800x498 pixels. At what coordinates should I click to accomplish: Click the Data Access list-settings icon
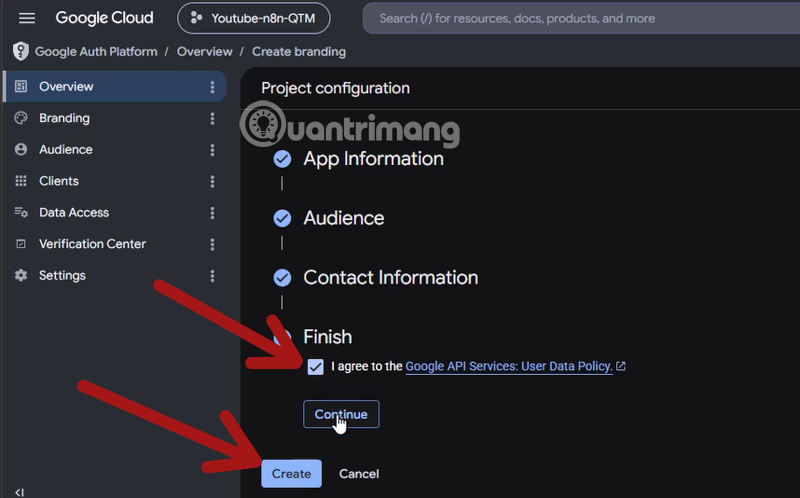pyautogui.click(x=21, y=212)
